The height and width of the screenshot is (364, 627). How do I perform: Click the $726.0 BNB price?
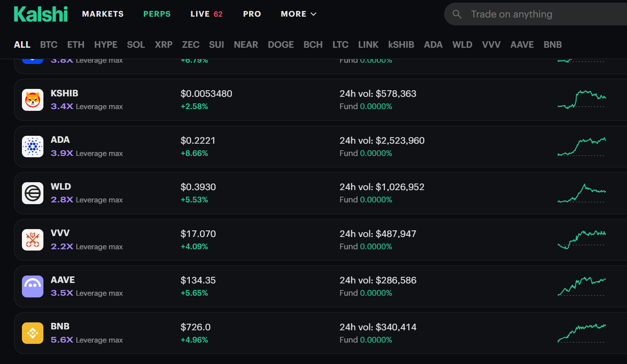pos(196,327)
